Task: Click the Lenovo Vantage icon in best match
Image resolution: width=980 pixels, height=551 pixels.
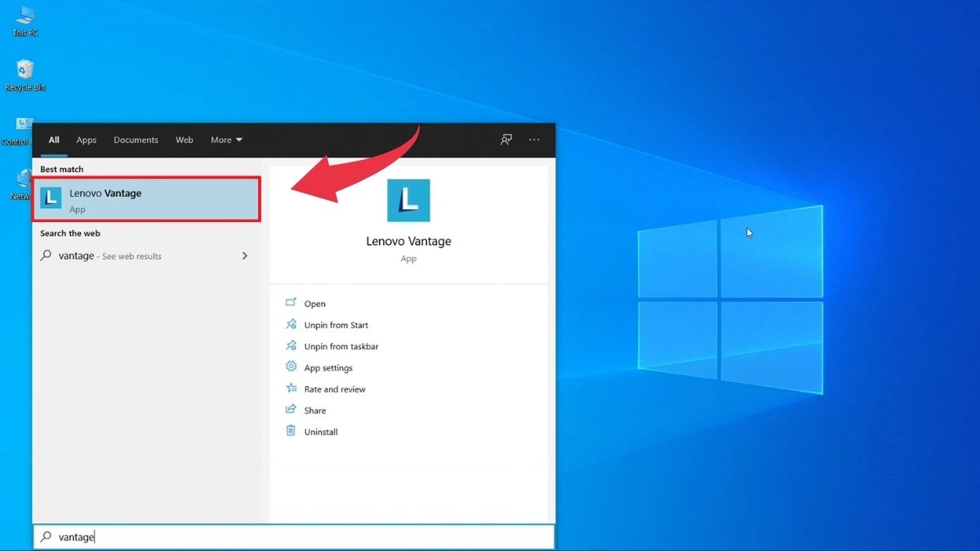Action: coord(51,198)
